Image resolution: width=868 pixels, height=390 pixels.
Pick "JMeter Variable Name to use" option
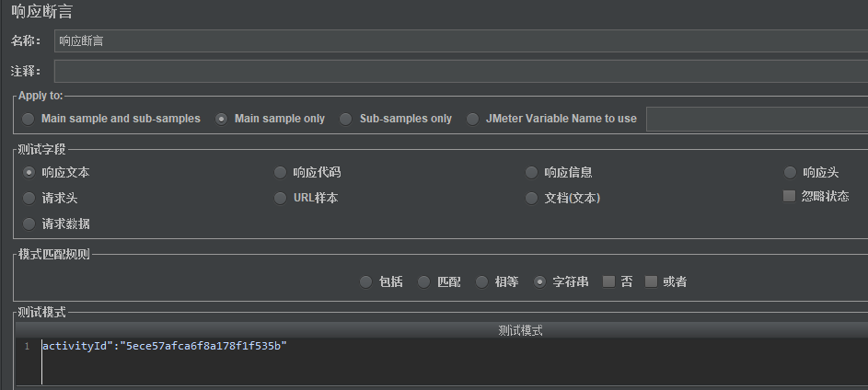click(x=473, y=119)
